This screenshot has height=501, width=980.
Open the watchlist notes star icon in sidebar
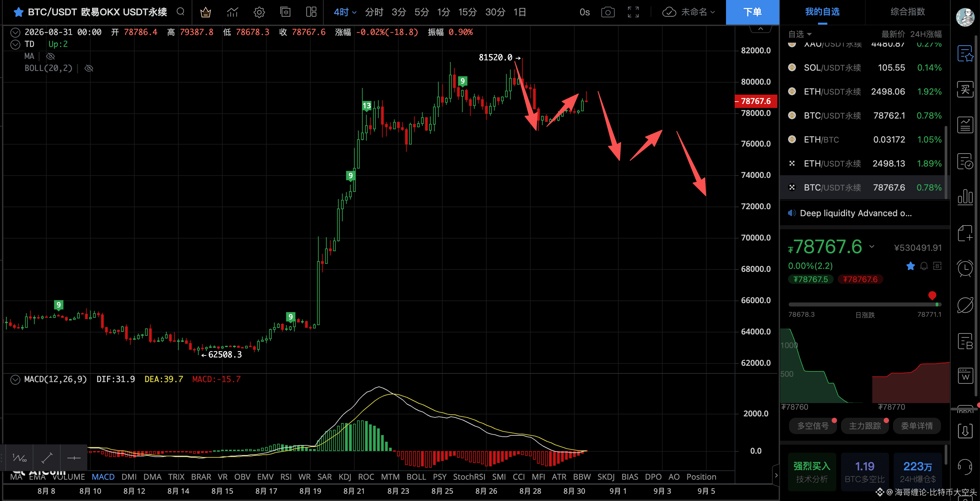click(966, 54)
